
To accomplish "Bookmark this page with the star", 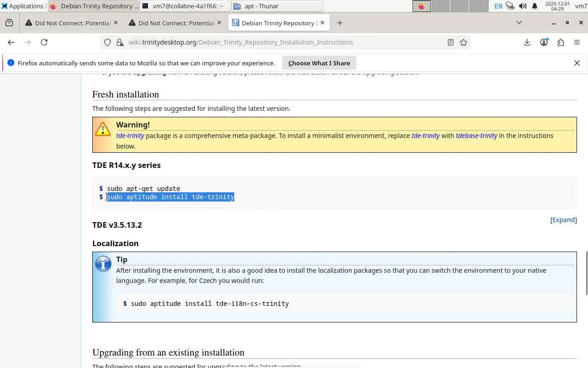I will [464, 42].
